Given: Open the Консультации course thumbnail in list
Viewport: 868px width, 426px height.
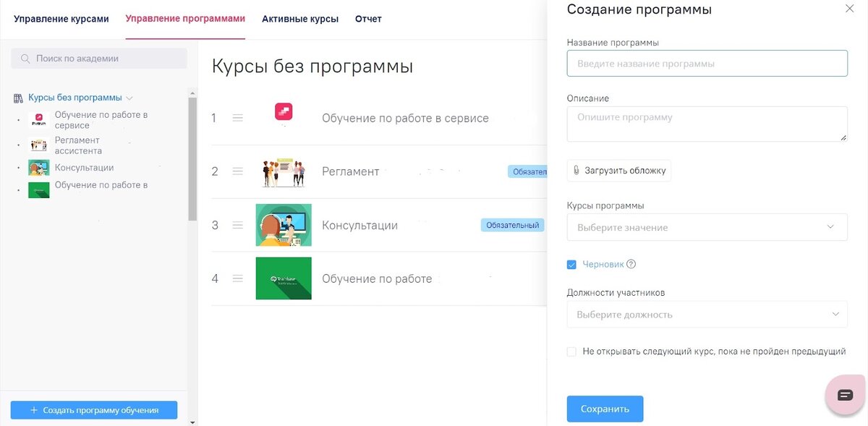Looking at the screenshot, I should pos(284,225).
